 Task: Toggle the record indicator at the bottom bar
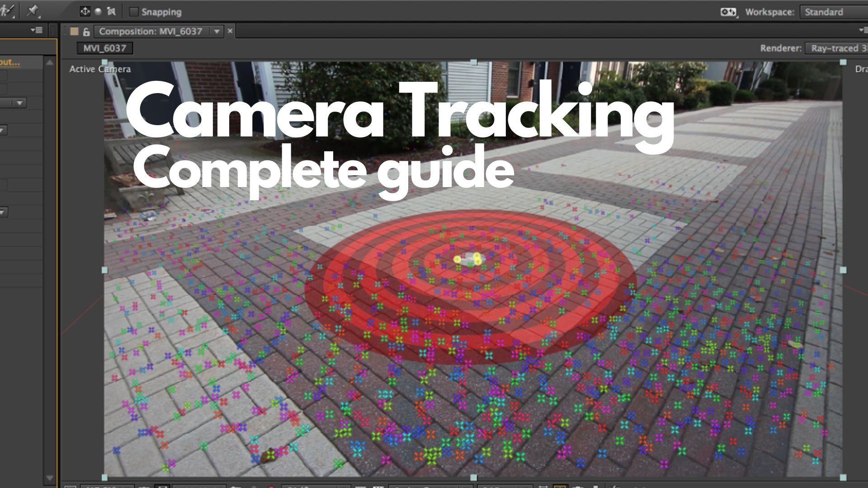(x=271, y=487)
